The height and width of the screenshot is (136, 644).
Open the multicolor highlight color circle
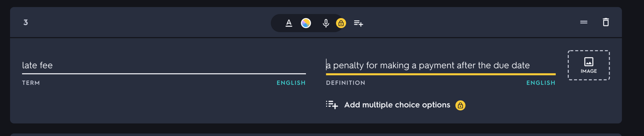306,23
